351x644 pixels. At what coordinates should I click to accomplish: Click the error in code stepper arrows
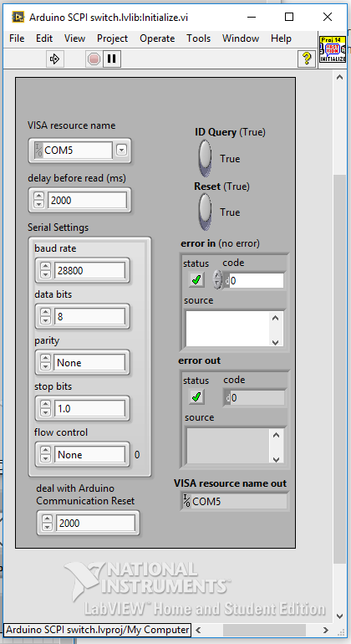(217, 279)
